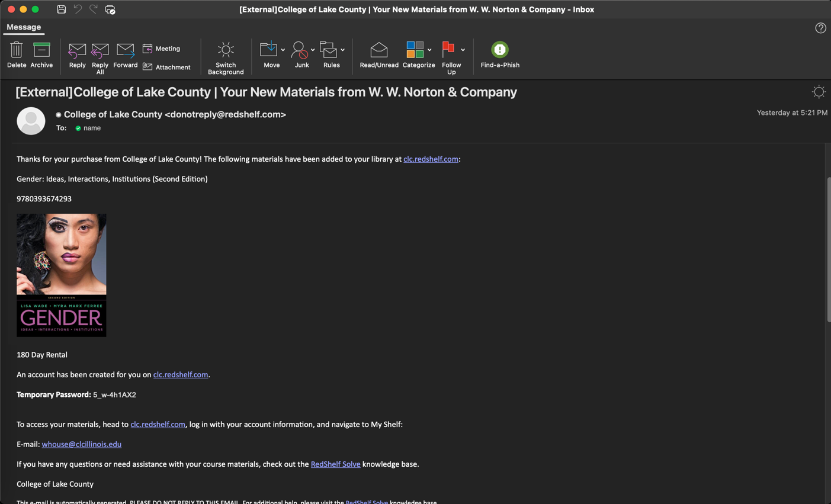Click 'Yesterday at 5:21 PM' timestamp
This screenshot has width=831, height=504.
pyautogui.click(x=792, y=113)
